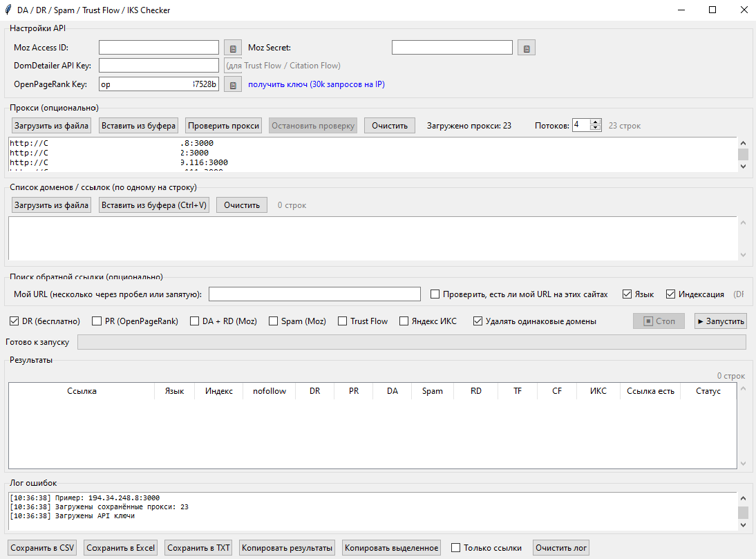Sort results by PR column header
Image resolution: width=756 pixels, height=559 pixels.
tap(353, 391)
